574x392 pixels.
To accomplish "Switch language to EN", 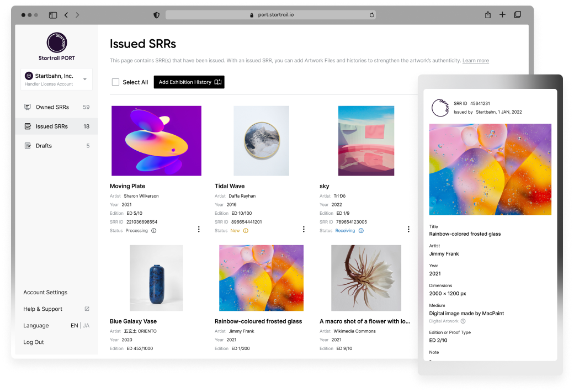I will (74, 326).
